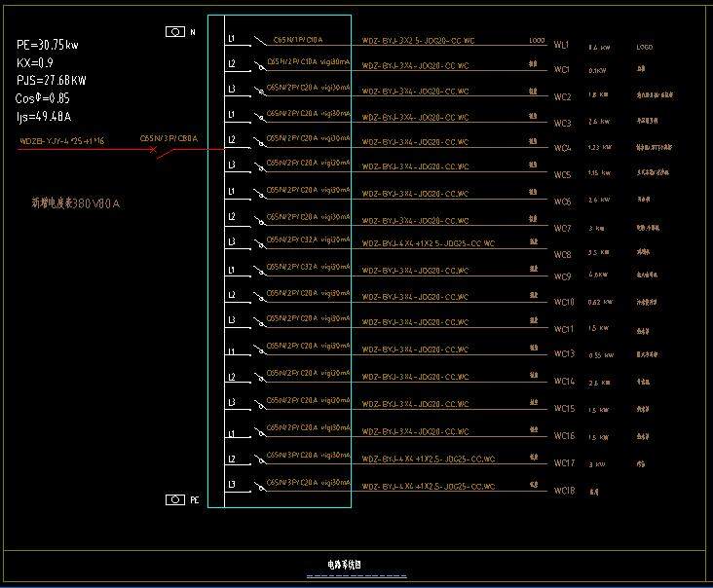This screenshot has height=588, width=713.
Task: Select the breaker switch symbol on WC10 row
Action: 259,296
